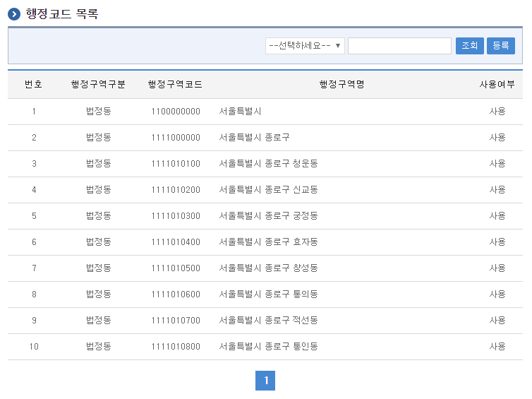Open the 서울특별시 종로구 궁정동 entry

[268, 216]
